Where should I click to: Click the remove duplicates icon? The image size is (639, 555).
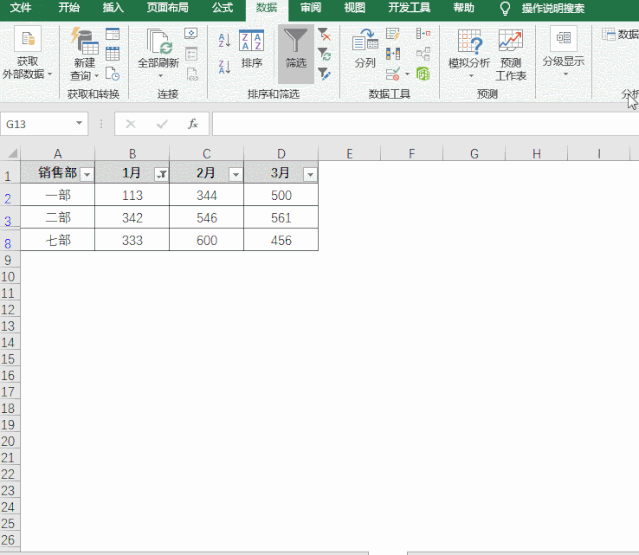pyautogui.click(x=393, y=54)
